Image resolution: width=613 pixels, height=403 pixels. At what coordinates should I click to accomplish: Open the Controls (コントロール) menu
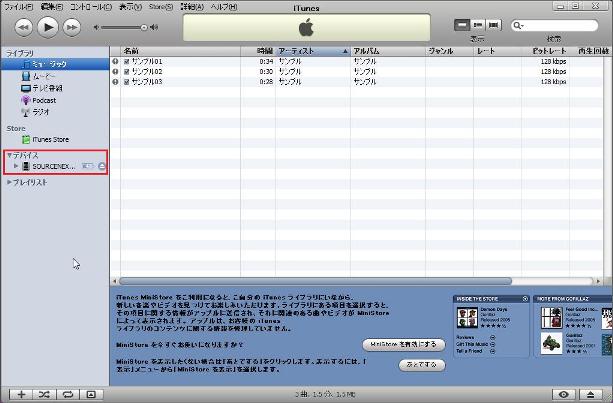91,7
